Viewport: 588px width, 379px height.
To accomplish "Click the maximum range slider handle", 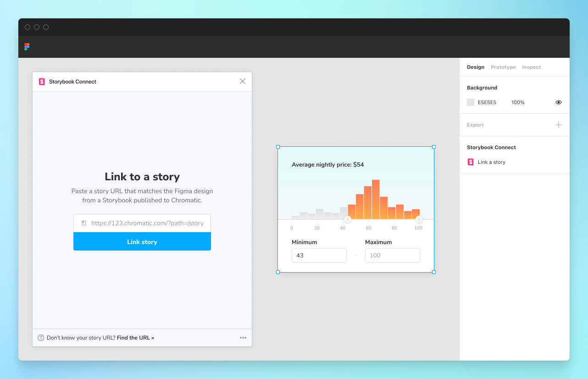I will 419,219.
